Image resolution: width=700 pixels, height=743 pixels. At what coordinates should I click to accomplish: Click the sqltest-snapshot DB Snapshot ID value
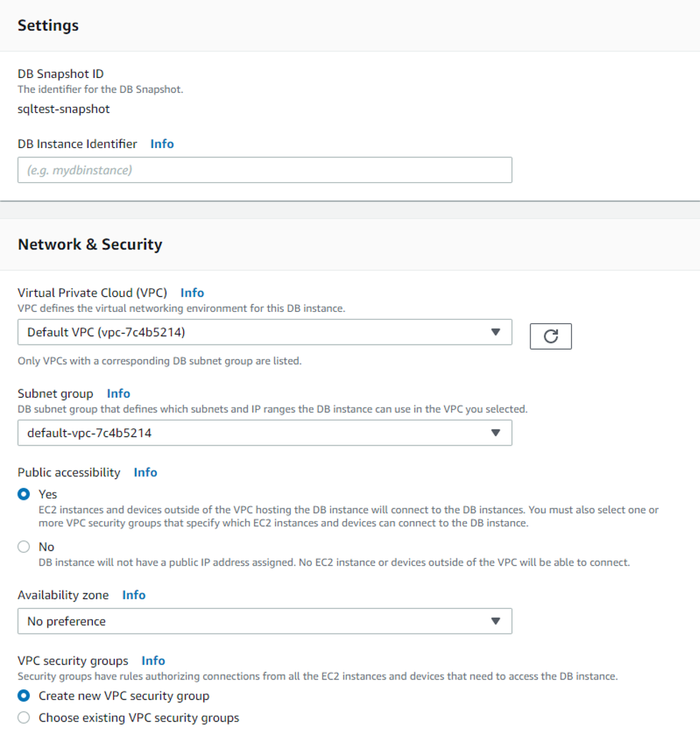[x=64, y=109]
